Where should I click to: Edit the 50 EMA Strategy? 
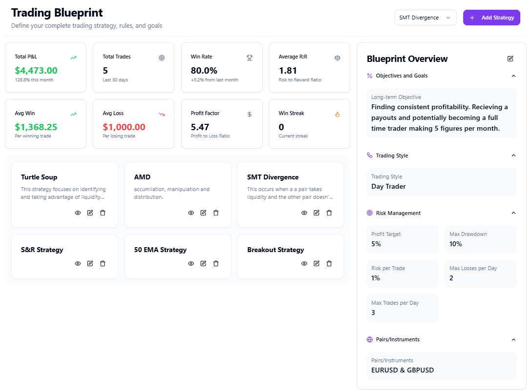coord(203,263)
